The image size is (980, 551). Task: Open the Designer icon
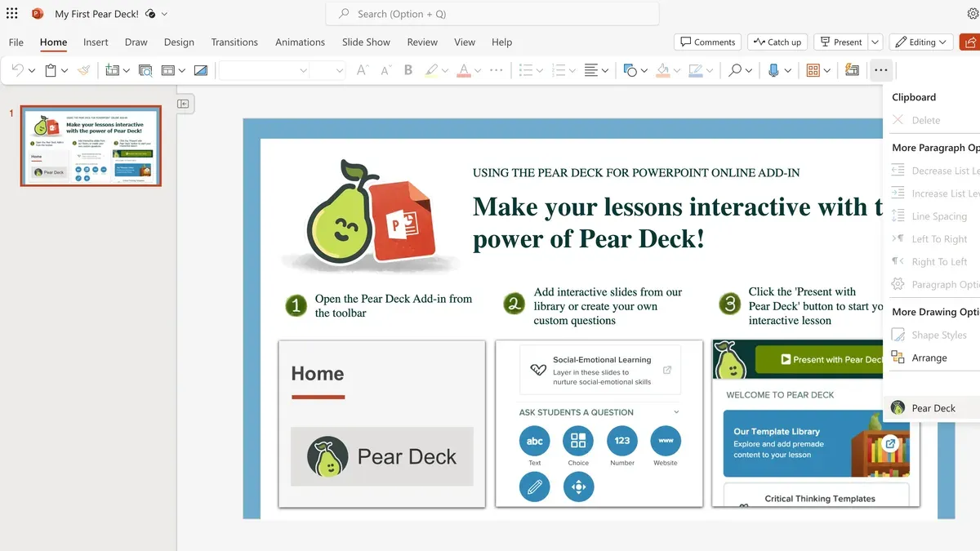(x=852, y=71)
